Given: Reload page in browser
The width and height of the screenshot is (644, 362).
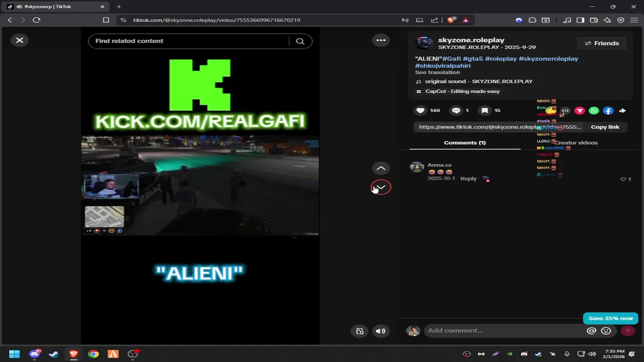Looking at the screenshot, I should click(36, 20).
